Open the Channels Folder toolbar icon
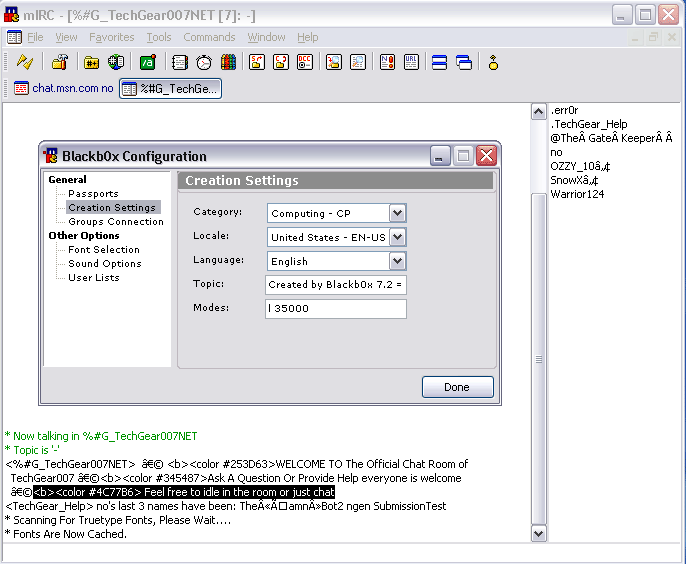The width and height of the screenshot is (686, 564). click(91, 62)
